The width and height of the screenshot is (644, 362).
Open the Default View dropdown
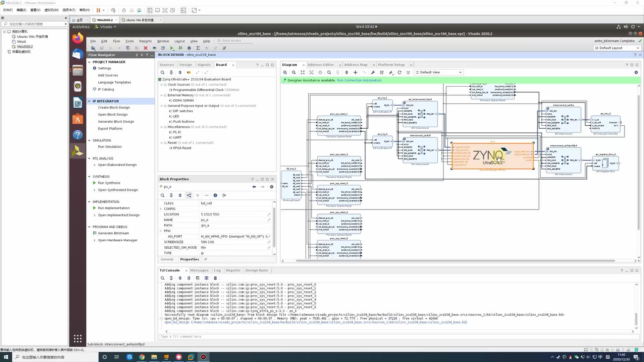439,72
